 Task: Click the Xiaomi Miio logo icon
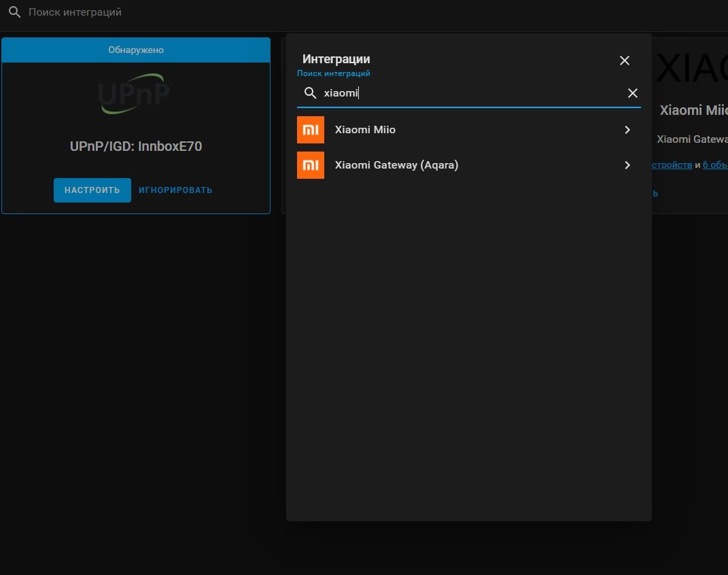pyautogui.click(x=311, y=130)
